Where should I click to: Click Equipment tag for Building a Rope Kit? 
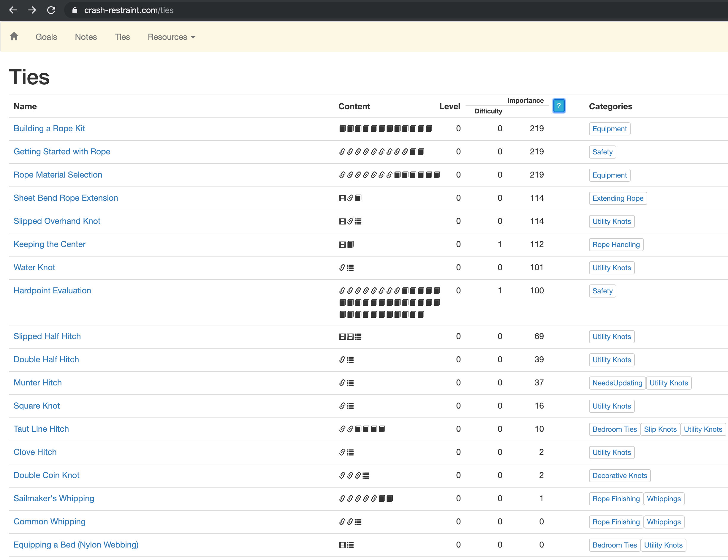(610, 129)
